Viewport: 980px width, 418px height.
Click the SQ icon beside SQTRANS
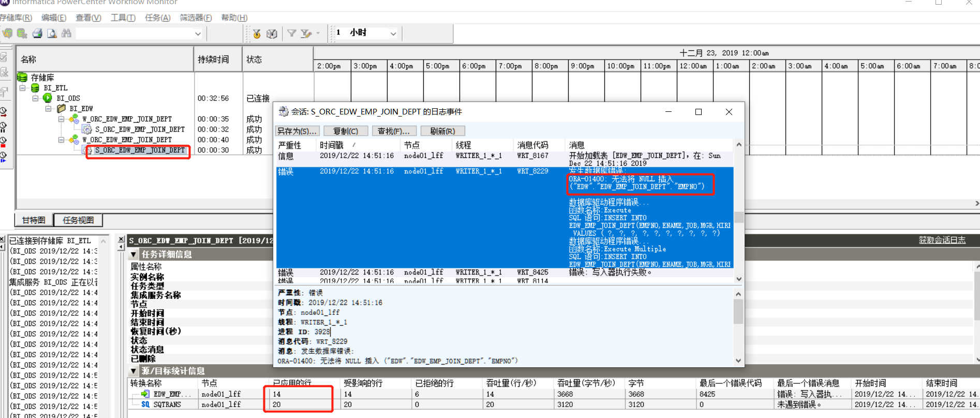(145, 405)
